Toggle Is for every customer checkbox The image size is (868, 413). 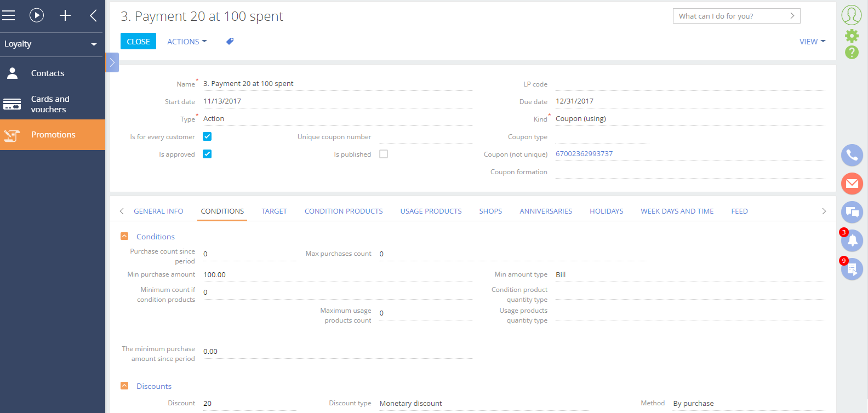pos(207,136)
